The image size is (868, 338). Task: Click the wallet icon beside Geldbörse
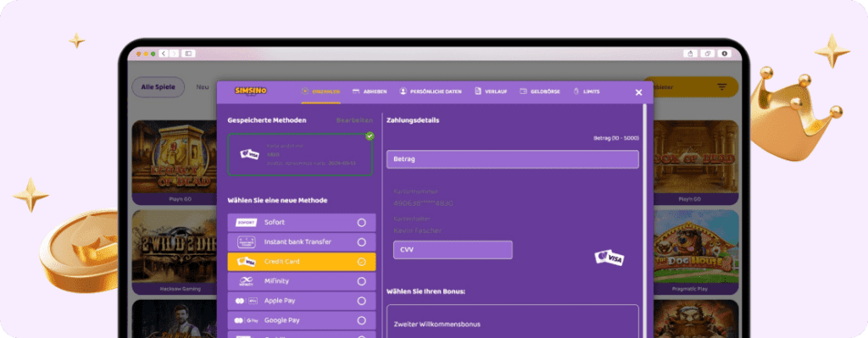(523, 91)
